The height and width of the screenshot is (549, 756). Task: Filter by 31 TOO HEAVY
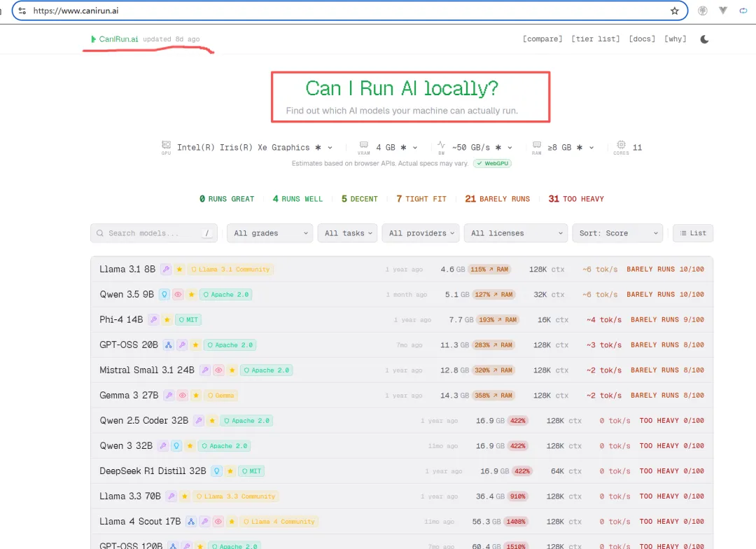tap(576, 199)
